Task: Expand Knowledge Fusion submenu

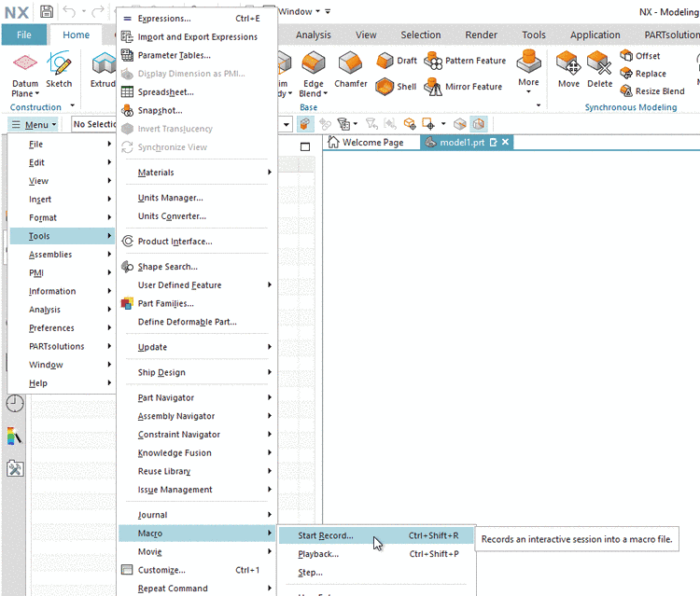Action: click(x=197, y=452)
